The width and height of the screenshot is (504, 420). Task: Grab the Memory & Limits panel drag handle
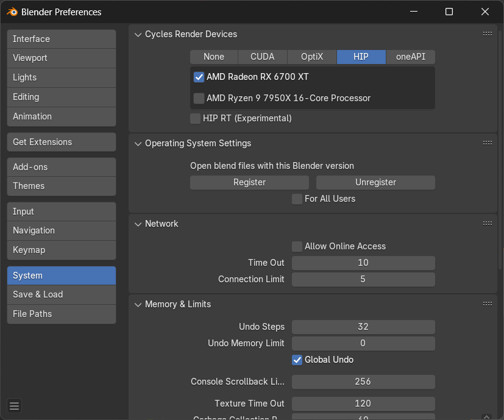pyautogui.click(x=488, y=304)
